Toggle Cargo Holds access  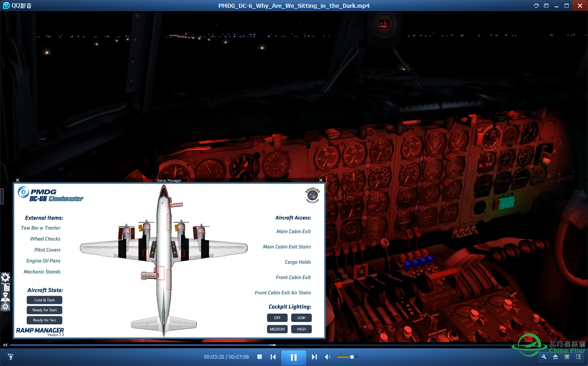[298, 262]
